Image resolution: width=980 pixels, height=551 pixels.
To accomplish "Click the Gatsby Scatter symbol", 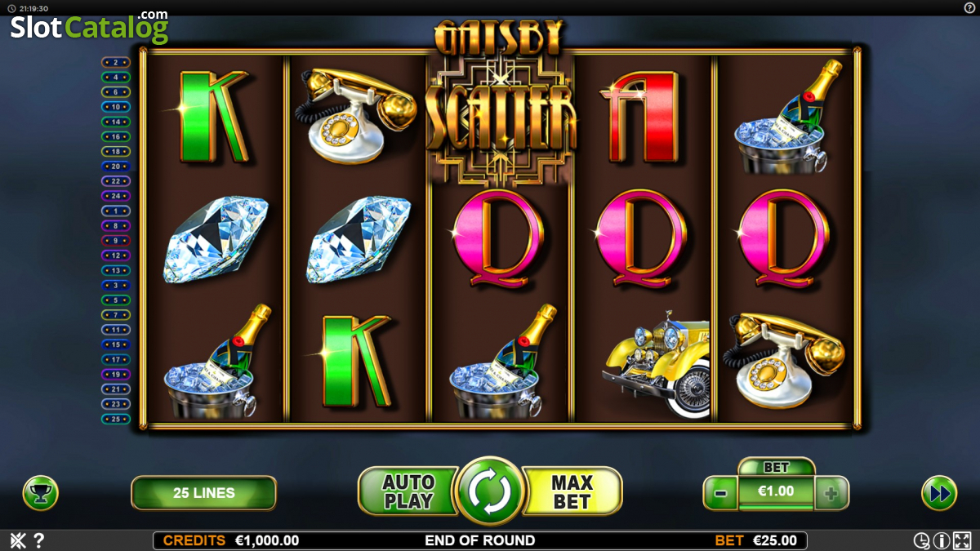I will click(500, 102).
